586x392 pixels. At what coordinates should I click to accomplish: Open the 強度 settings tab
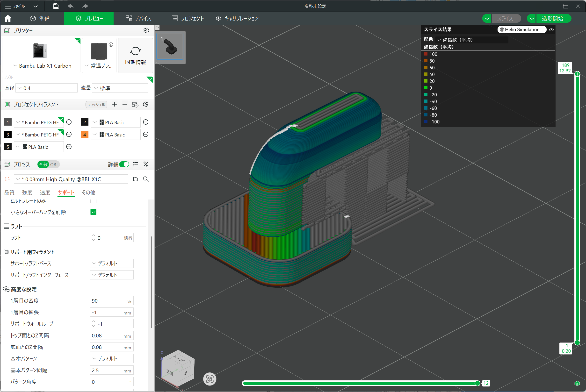27,192
